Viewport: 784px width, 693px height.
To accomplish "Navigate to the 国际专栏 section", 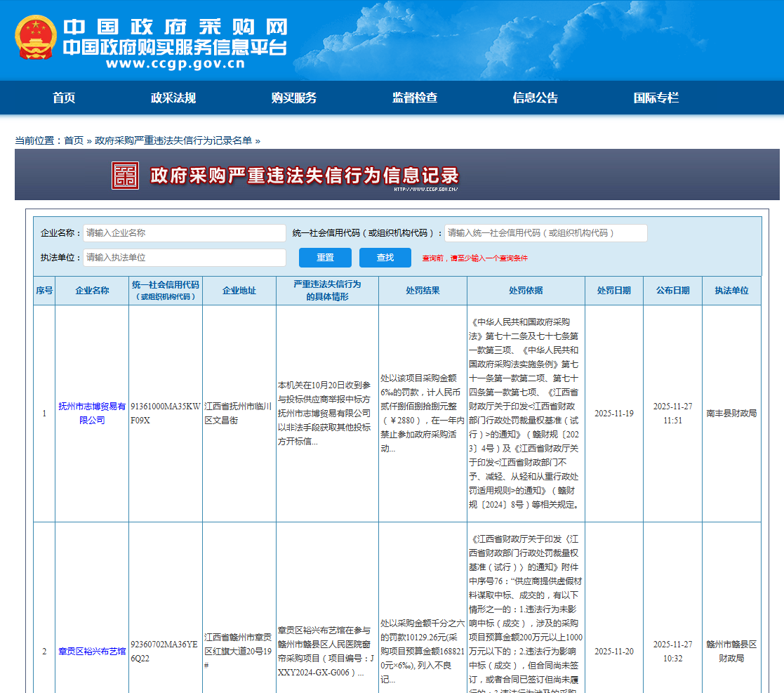I will click(656, 98).
